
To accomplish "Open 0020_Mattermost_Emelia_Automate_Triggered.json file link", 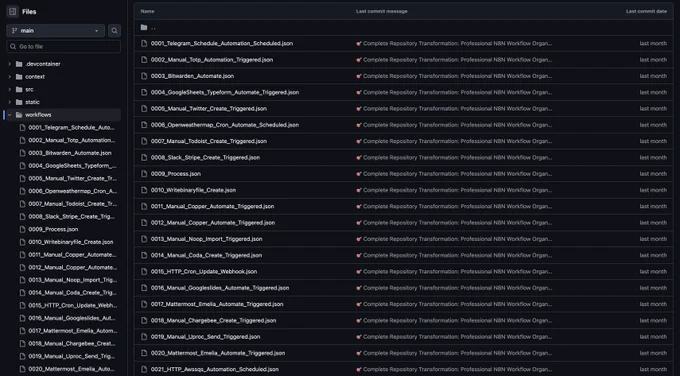I will point(218,353).
